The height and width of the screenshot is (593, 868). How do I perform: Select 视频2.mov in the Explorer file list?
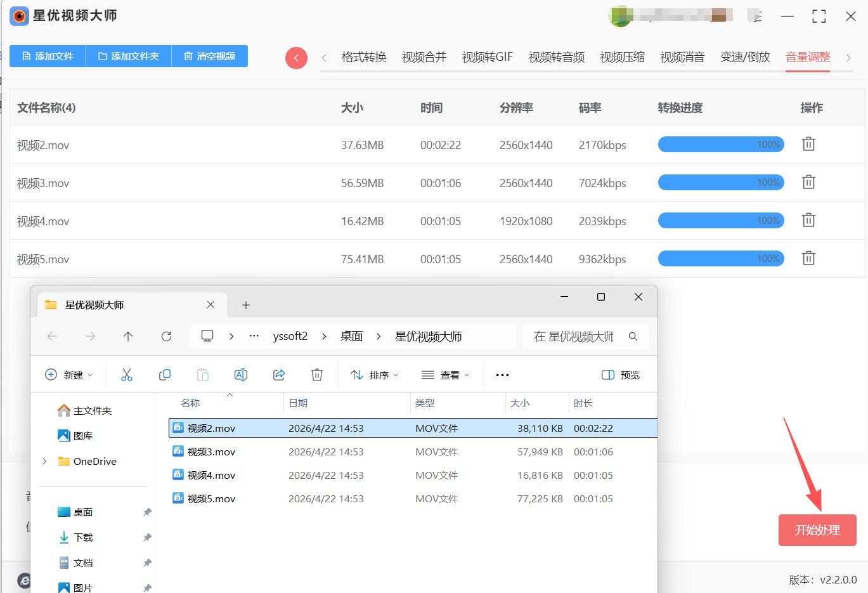413,428
